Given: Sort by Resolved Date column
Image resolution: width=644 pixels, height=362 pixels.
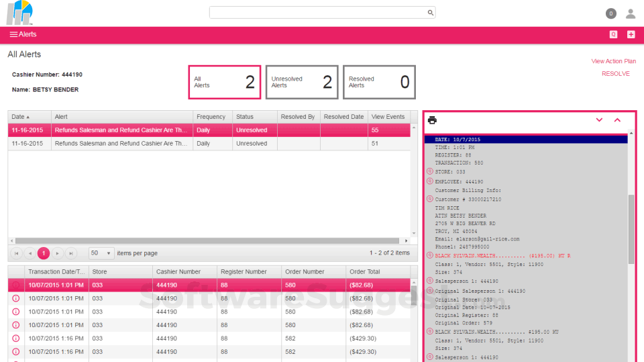Looking at the screenshot, I should coord(343,117).
